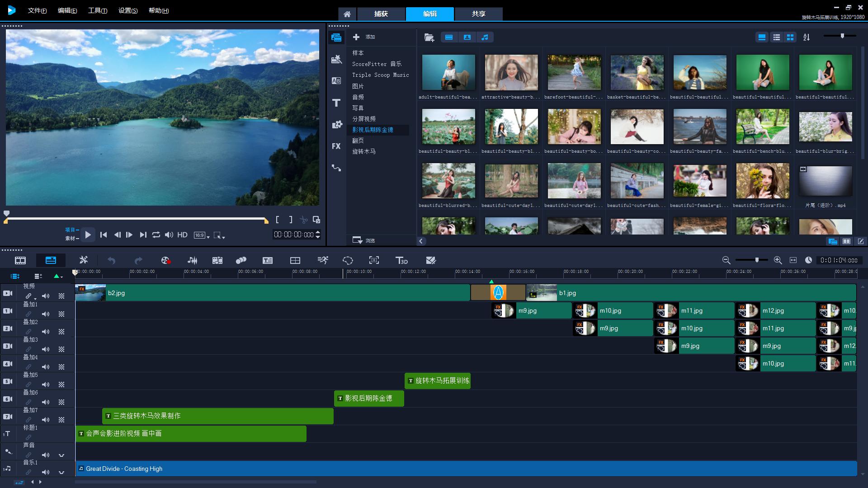868x488 pixels.
Task: Toggle show photos filter in library
Action: coord(467,38)
